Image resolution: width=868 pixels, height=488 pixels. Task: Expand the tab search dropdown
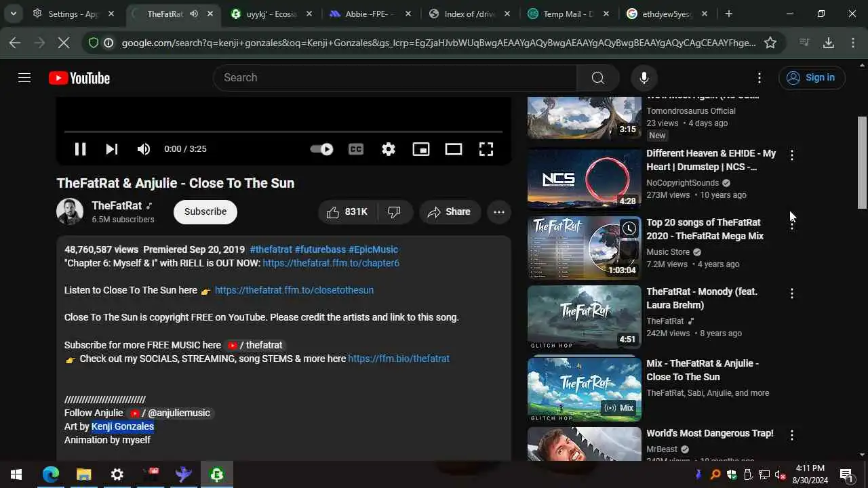[13, 14]
